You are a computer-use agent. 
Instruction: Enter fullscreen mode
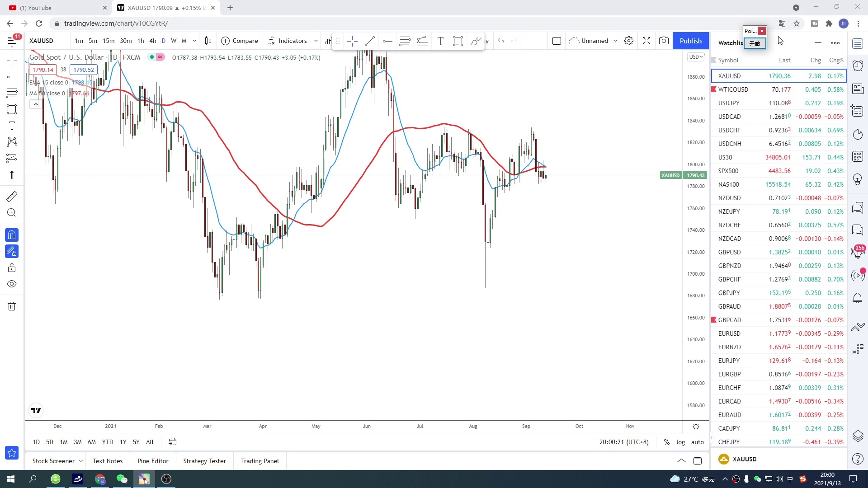click(x=646, y=41)
